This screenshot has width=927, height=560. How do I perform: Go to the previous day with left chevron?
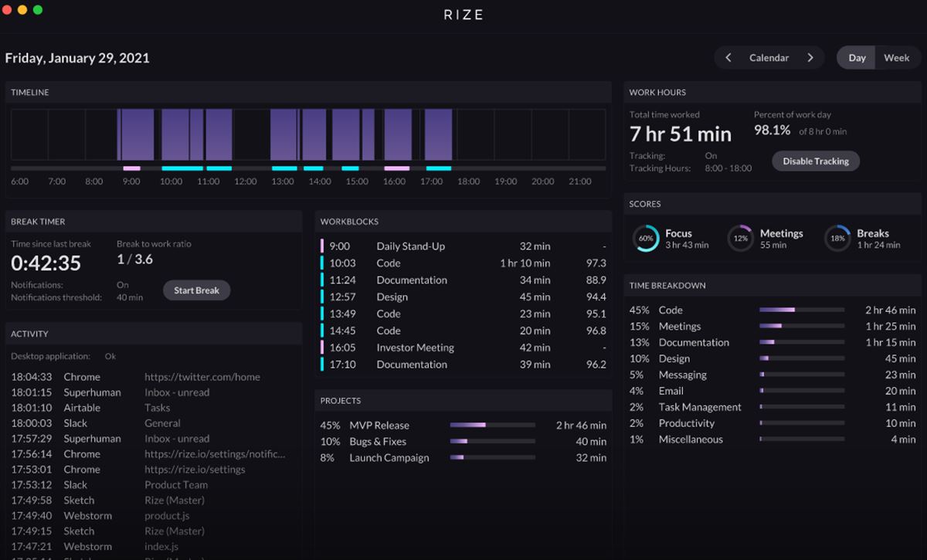pyautogui.click(x=728, y=58)
